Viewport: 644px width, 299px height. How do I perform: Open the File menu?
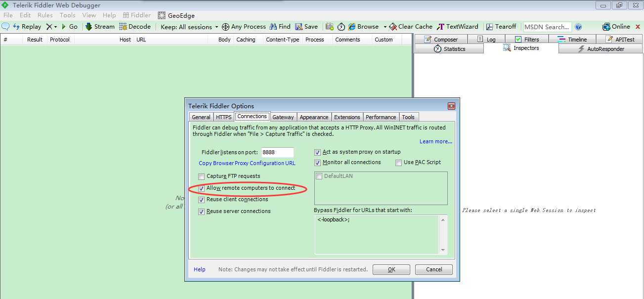click(8, 15)
